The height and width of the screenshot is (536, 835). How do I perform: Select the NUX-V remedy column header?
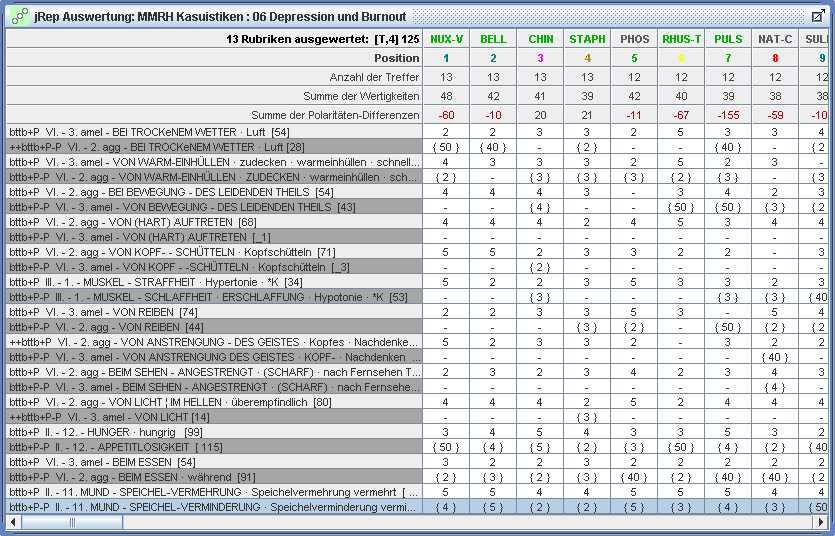[446, 39]
